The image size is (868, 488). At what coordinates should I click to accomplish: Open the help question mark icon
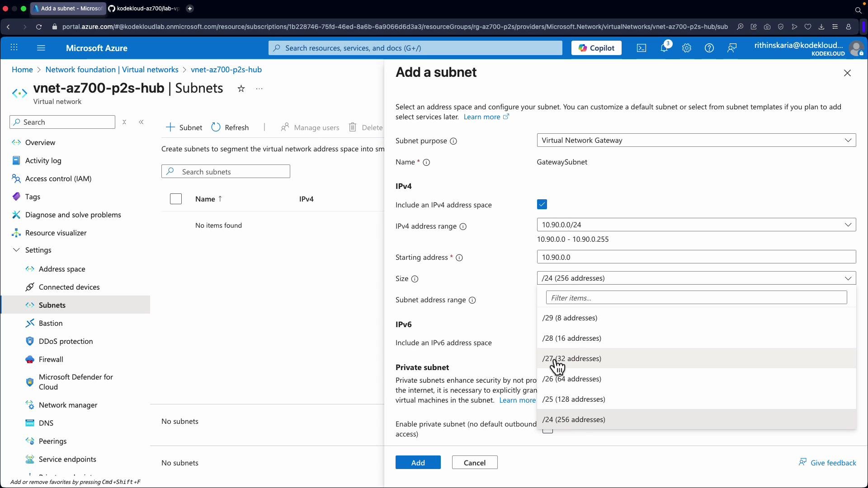[709, 48]
